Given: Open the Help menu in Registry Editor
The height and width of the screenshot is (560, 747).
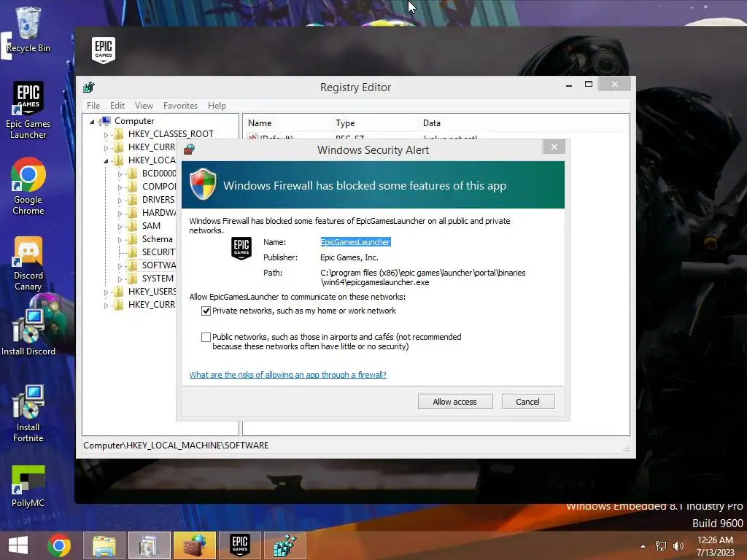Looking at the screenshot, I should click(x=217, y=106).
